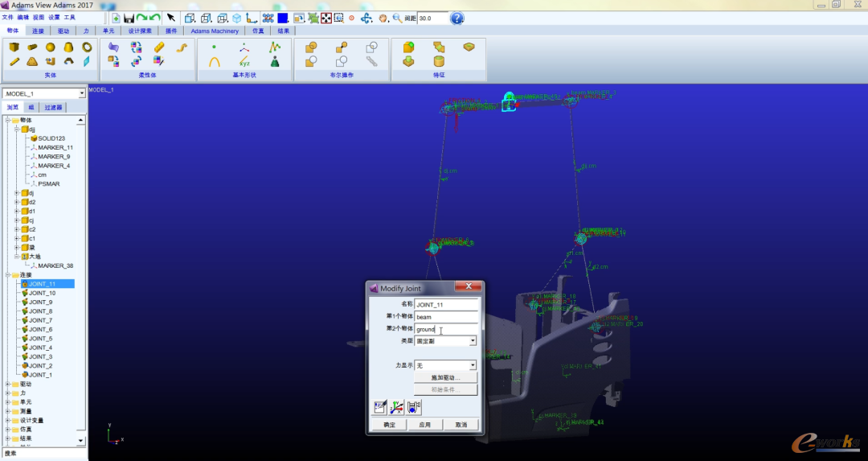Click the boolean merge bodies icon

[342, 47]
